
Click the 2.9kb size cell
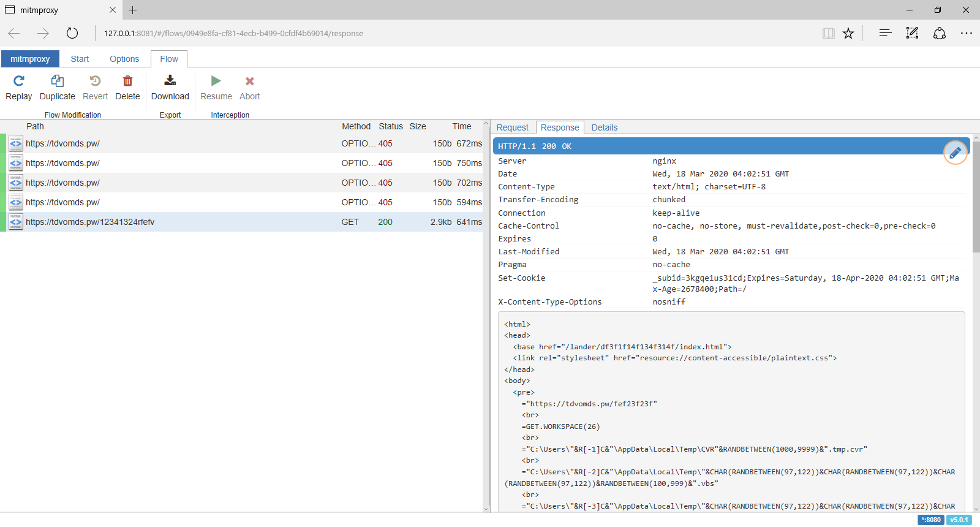[x=441, y=222]
